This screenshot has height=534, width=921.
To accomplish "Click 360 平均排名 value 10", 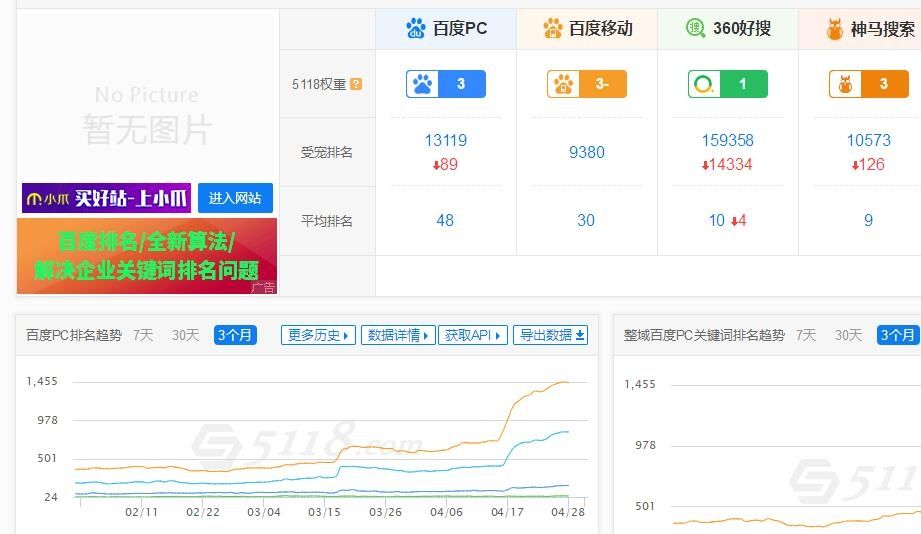I will coord(717,220).
